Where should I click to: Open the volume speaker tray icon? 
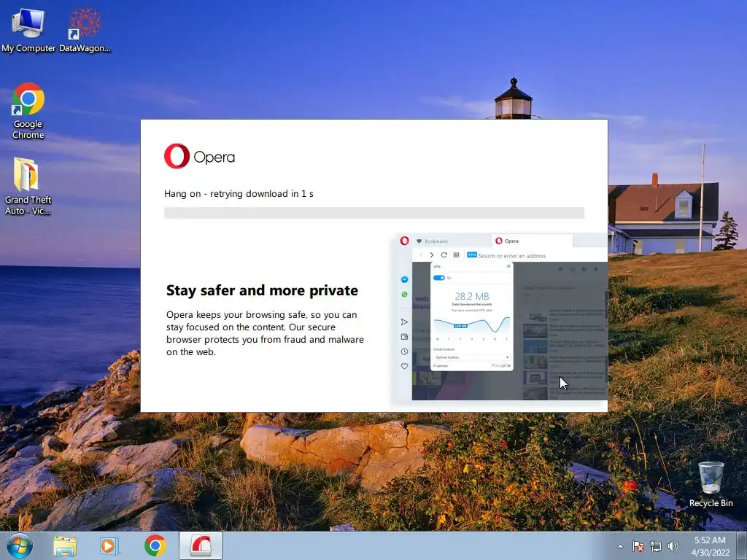(673, 546)
